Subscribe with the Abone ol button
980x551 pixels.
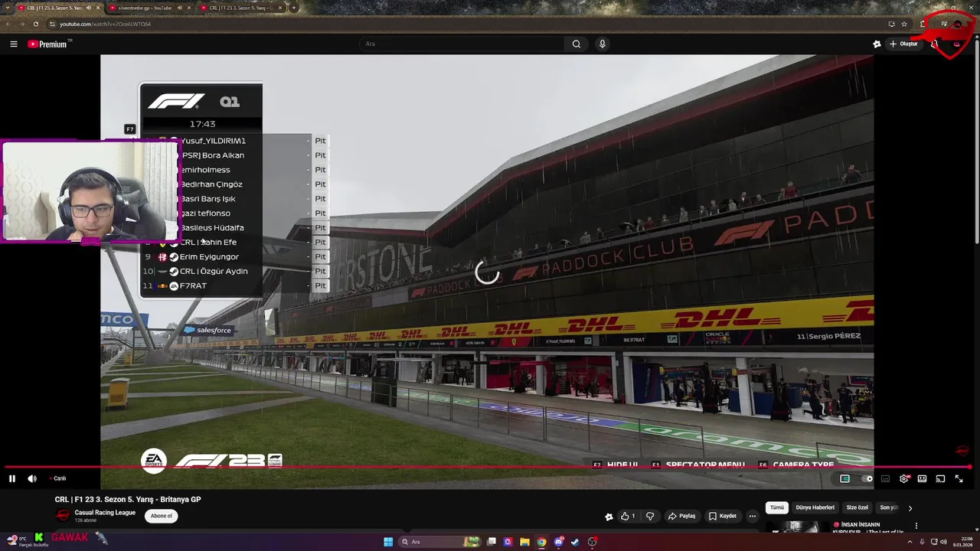tap(162, 516)
